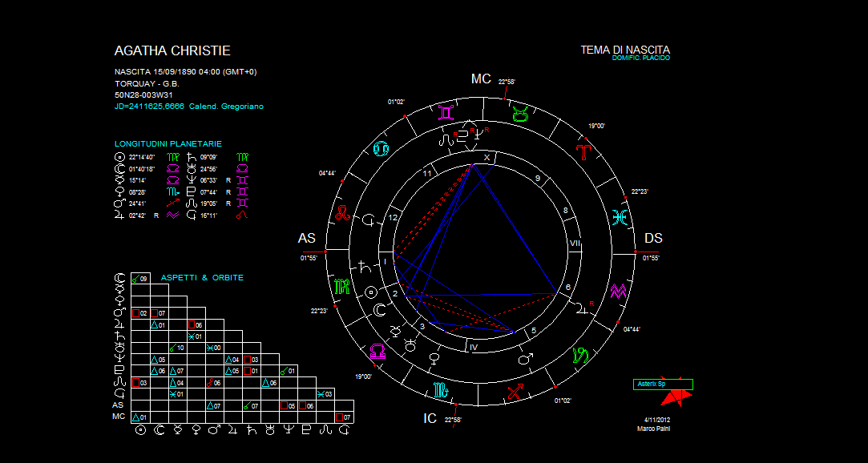The width and height of the screenshot is (868, 463).
Task: Select the TORQUAY - G.B. birthplace text
Action: [147, 83]
